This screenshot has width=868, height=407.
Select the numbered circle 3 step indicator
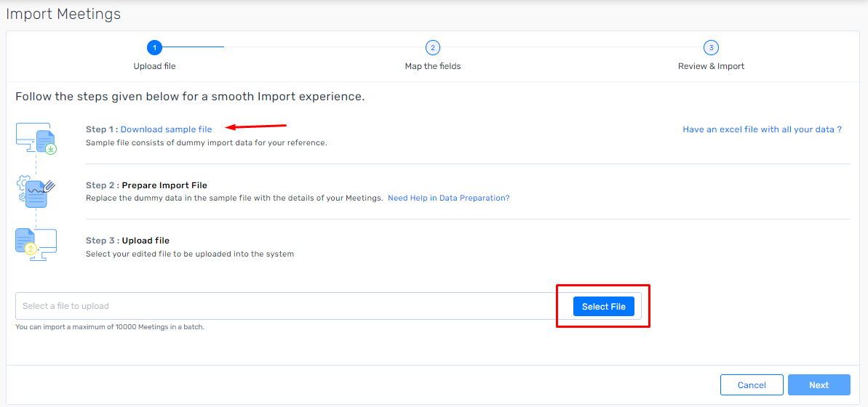tap(711, 47)
